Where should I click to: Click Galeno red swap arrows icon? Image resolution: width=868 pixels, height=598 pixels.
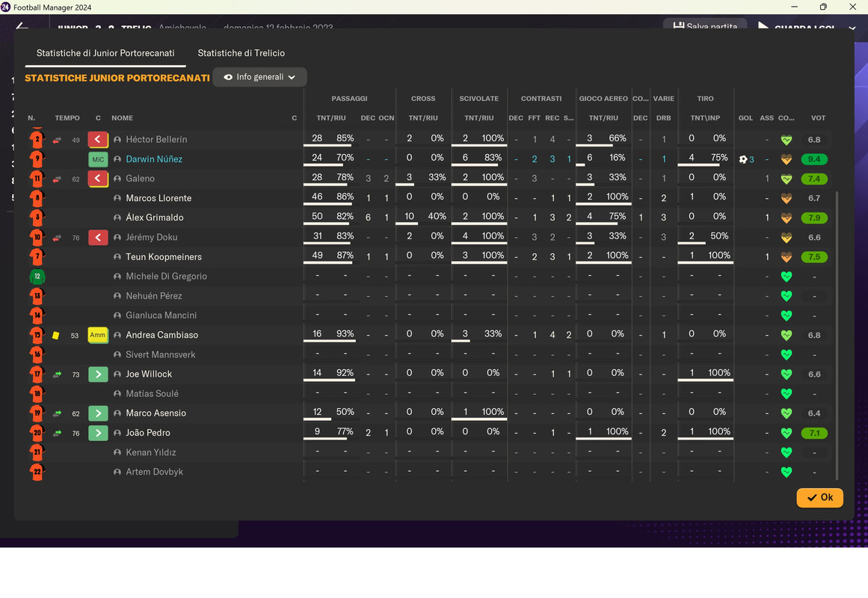[57, 179]
